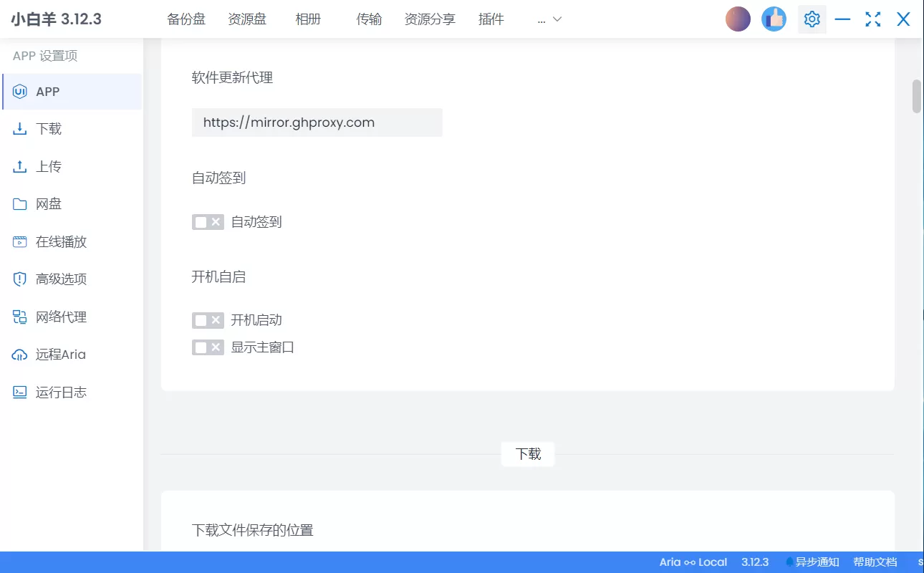
Task: Click 异步通知 in the status bar
Action: point(818,562)
